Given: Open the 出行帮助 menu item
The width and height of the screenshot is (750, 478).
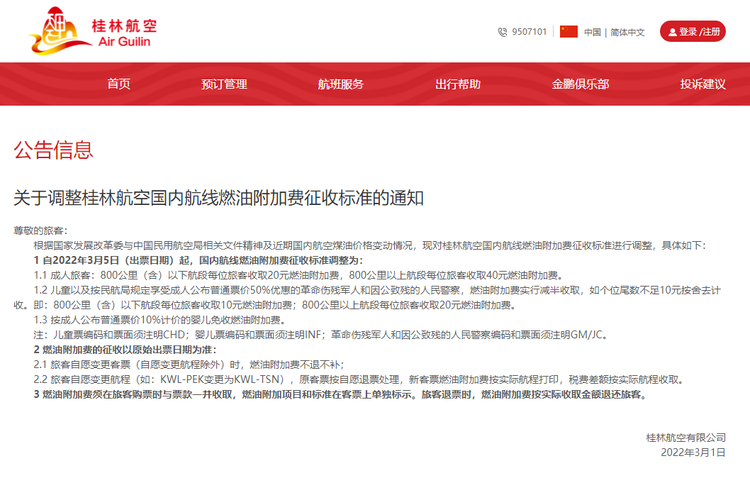Looking at the screenshot, I should click(458, 84).
